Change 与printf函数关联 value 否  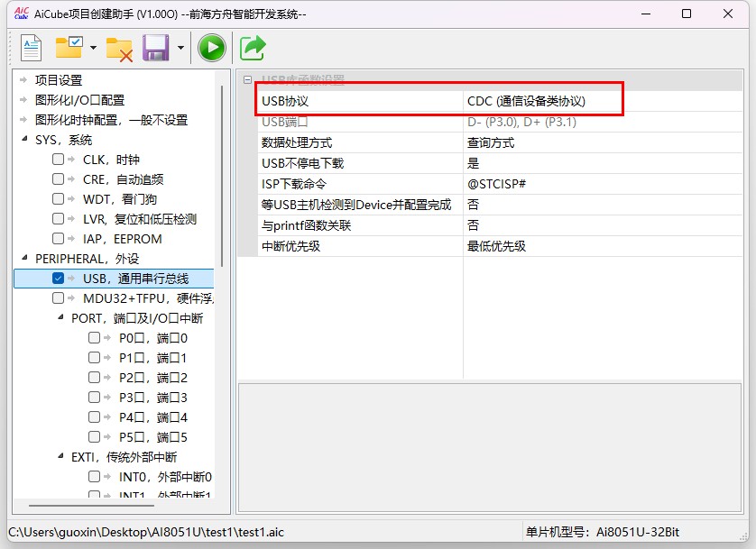click(x=603, y=225)
